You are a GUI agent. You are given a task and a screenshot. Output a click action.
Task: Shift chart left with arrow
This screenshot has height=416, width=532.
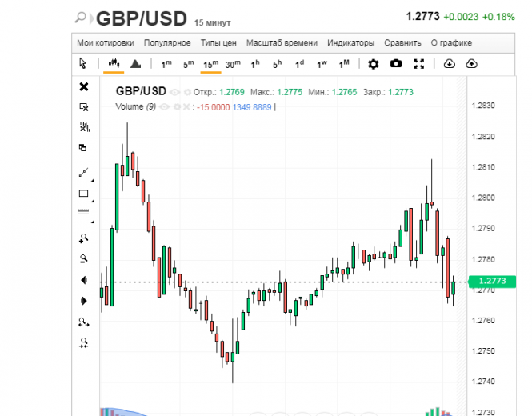tap(84, 280)
